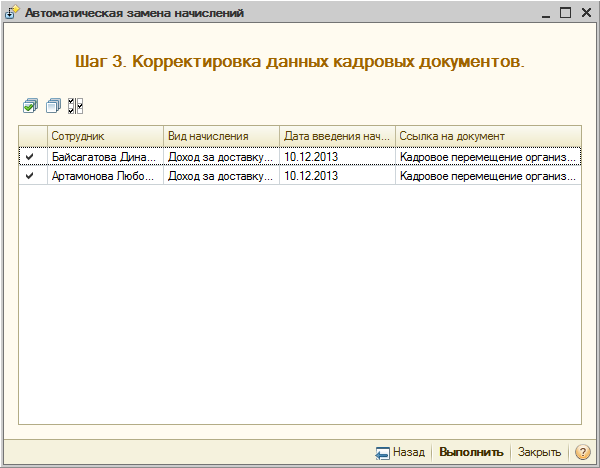Sort by the Сотрудник column header
The image size is (600, 468).
(104, 136)
